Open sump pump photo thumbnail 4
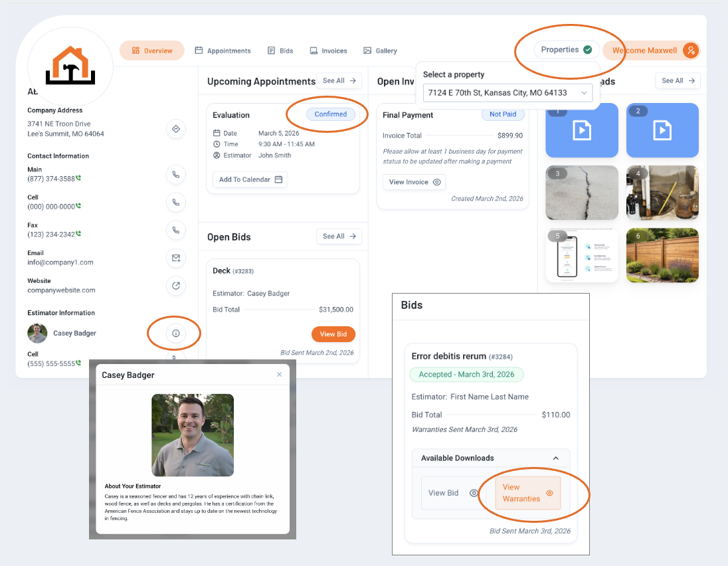The width and height of the screenshot is (728, 566). tap(662, 193)
